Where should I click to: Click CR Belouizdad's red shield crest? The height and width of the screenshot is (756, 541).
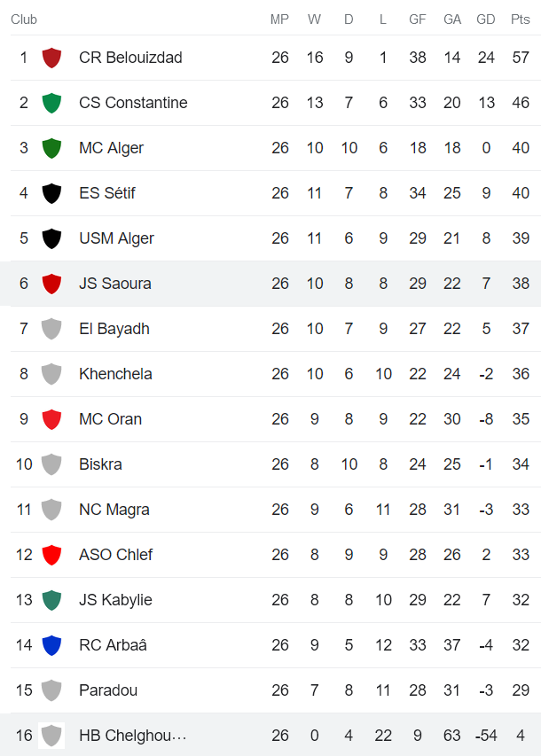[51, 58]
